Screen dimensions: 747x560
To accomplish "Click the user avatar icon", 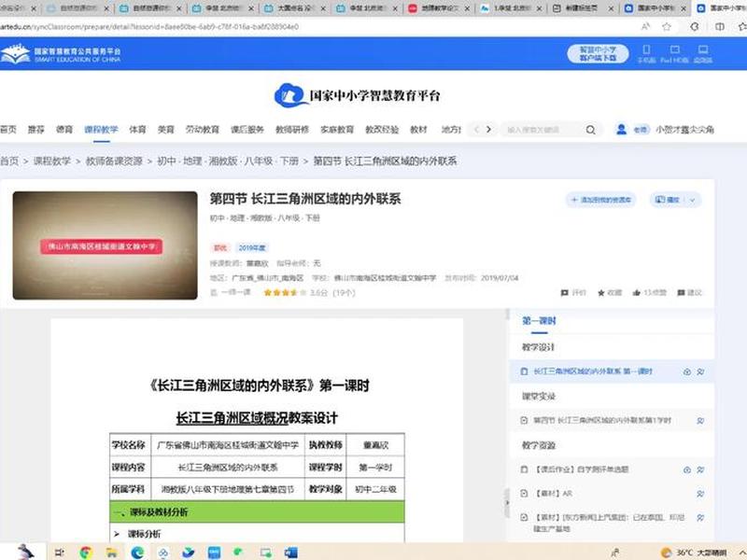I will click(621, 129).
